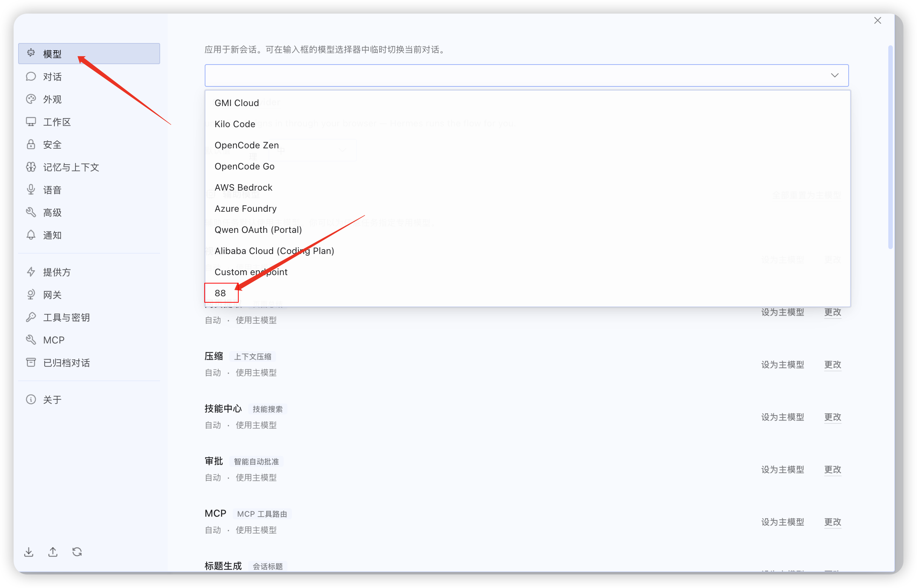Click the speech bubble icon beside 对话
The width and height of the screenshot is (917, 588).
point(31,76)
